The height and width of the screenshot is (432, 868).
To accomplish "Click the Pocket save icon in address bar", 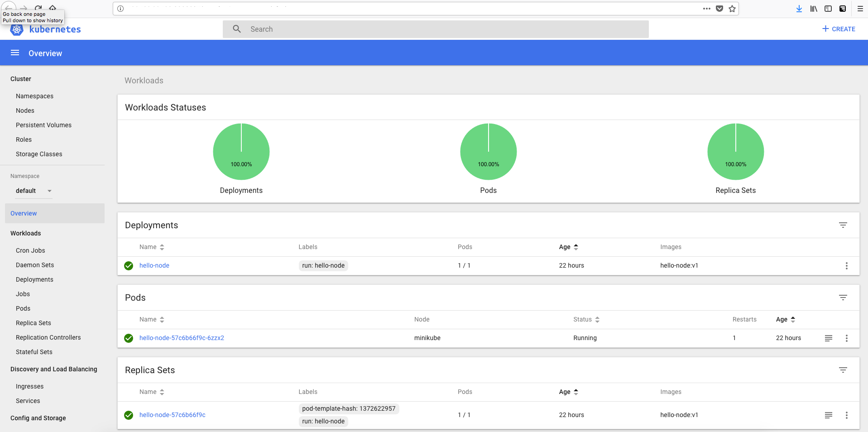I will (719, 9).
